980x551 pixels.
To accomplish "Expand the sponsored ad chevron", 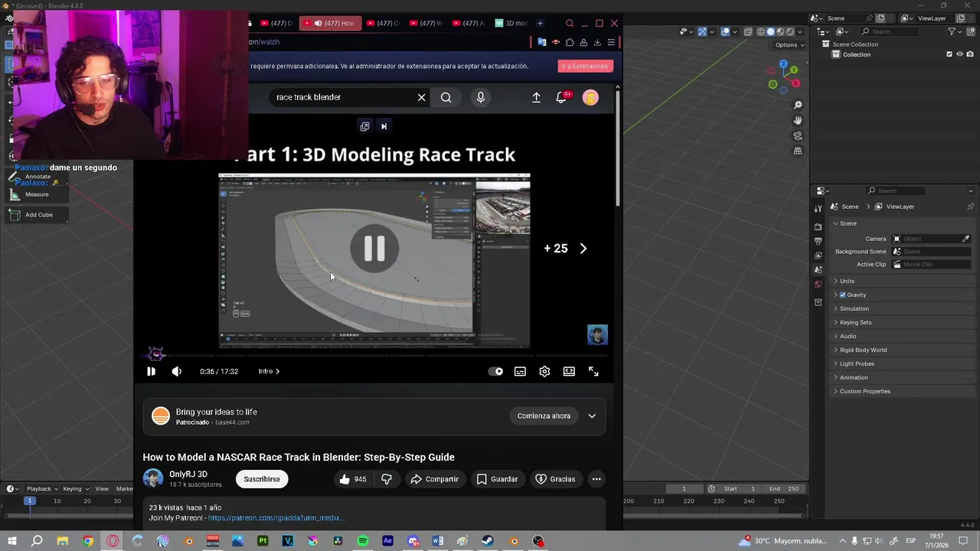I will point(592,416).
